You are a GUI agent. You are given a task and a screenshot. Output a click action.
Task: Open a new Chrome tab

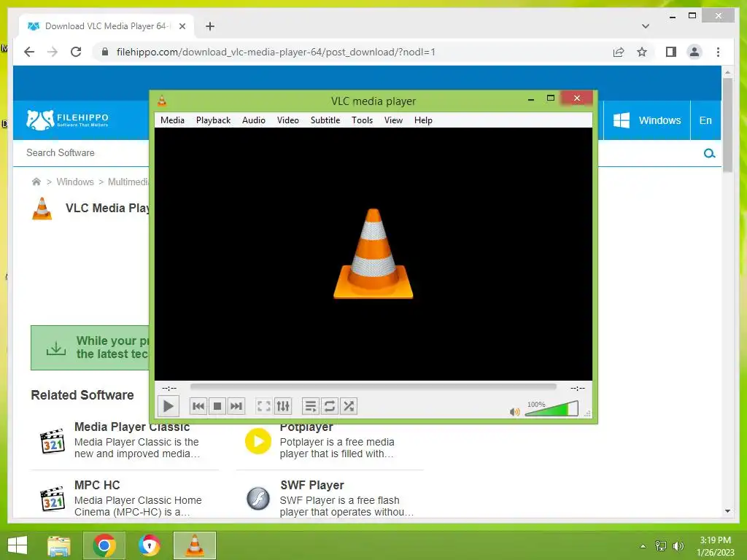pos(209,26)
